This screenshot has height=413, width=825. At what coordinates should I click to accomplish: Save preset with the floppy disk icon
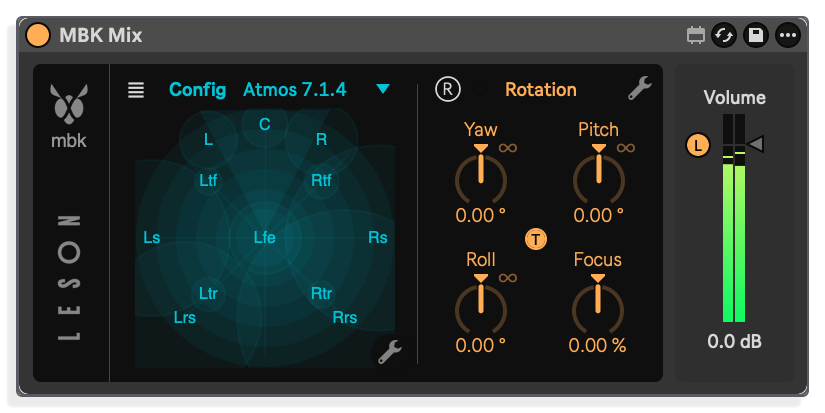click(756, 35)
